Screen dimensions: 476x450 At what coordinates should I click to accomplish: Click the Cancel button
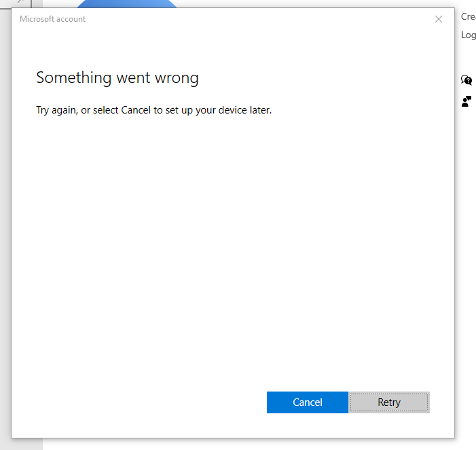coord(307,402)
